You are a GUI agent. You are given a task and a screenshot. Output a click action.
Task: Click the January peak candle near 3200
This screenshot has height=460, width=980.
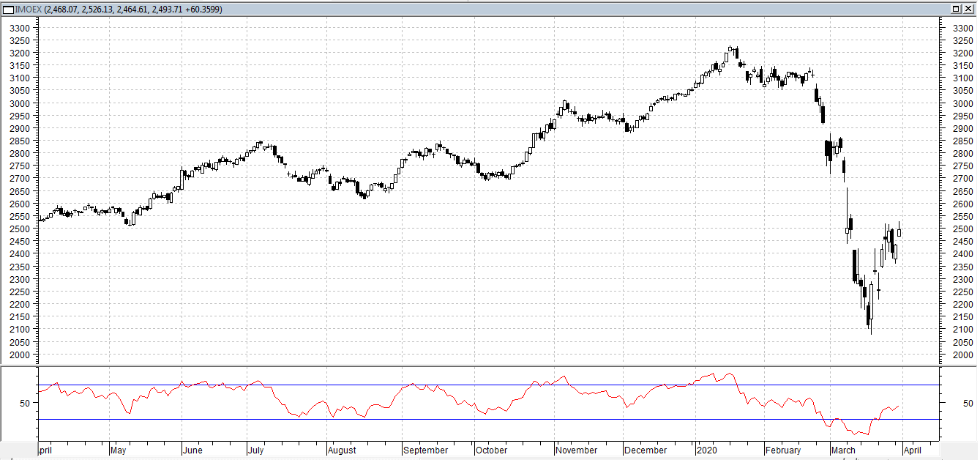pos(730,51)
